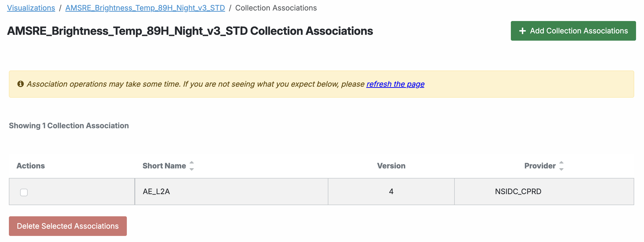Select the AE_L2A row checkbox

[x=24, y=192]
